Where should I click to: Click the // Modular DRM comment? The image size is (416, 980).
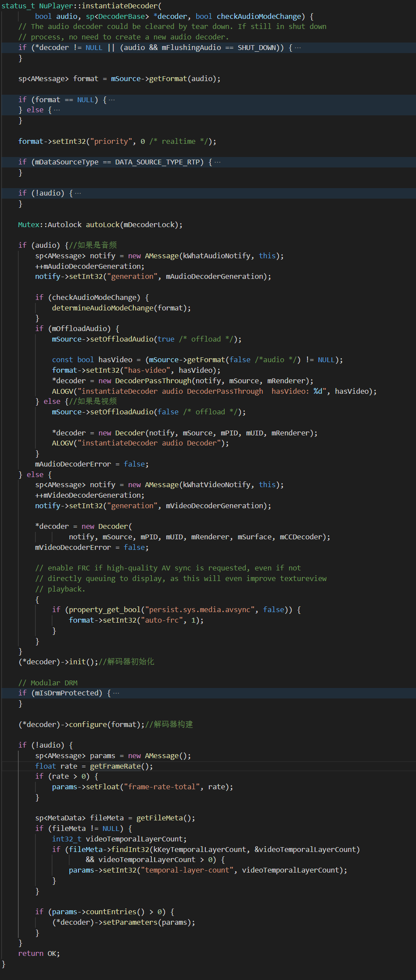(x=48, y=683)
